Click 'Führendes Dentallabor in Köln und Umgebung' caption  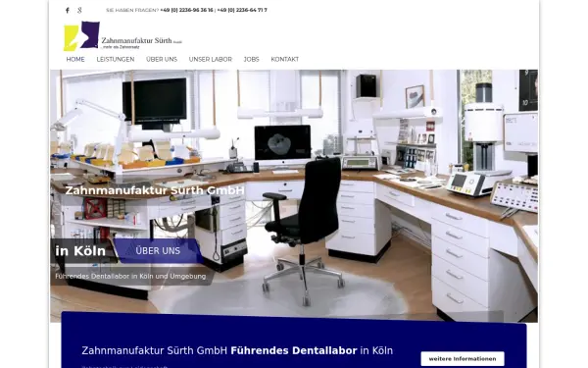coord(130,277)
